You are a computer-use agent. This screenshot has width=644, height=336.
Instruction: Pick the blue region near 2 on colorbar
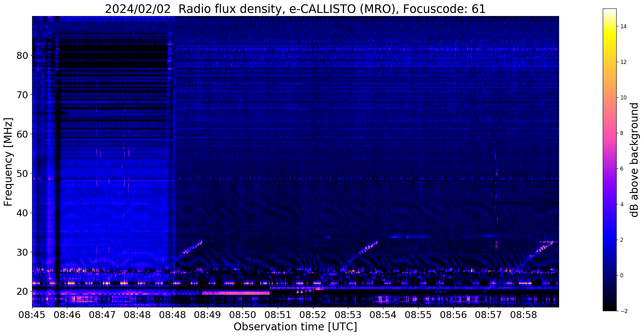pyautogui.click(x=609, y=240)
